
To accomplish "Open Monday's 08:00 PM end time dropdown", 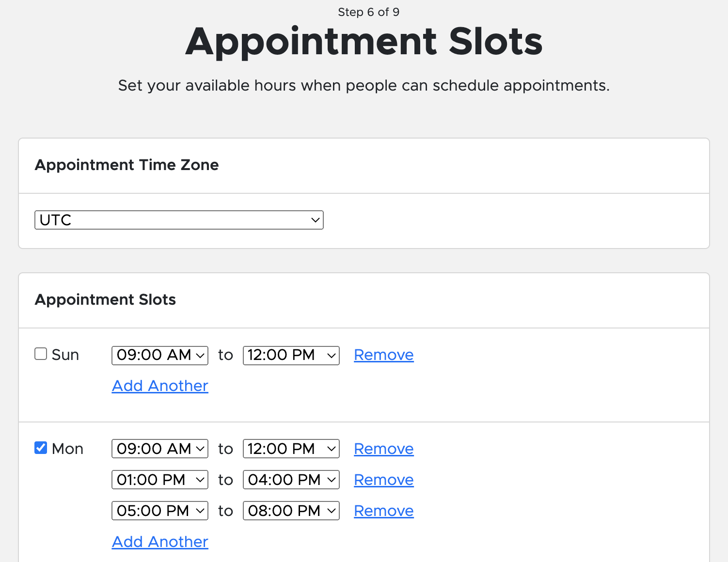I will [x=291, y=511].
